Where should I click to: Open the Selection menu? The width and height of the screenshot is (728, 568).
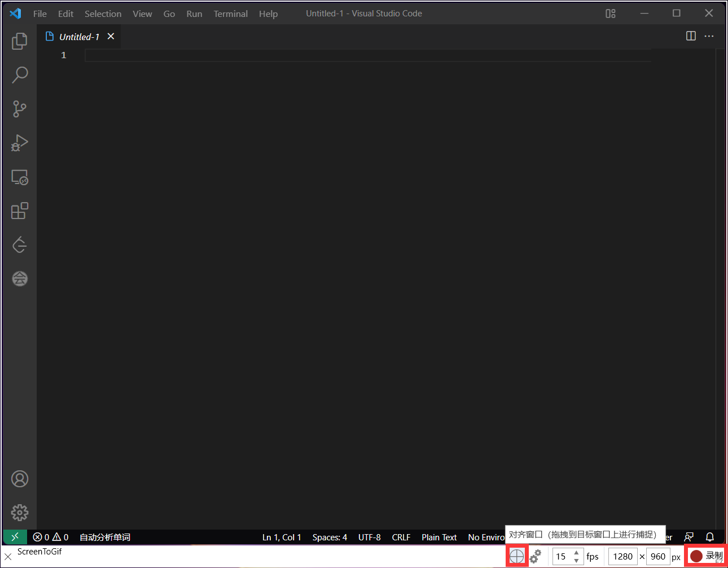pos(103,14)
